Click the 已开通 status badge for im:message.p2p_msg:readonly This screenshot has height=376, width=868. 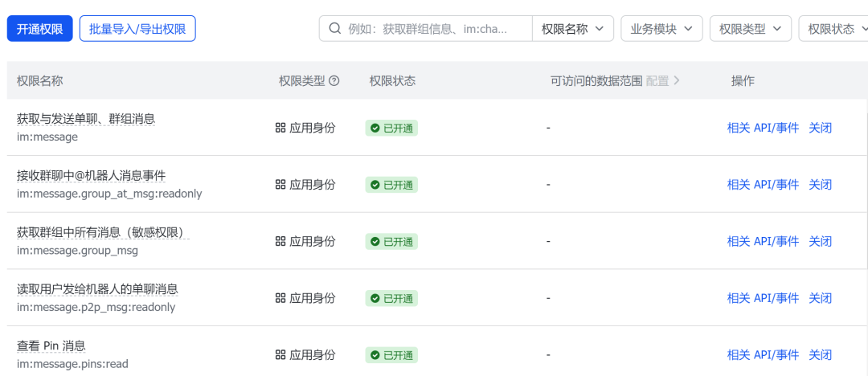391,298
